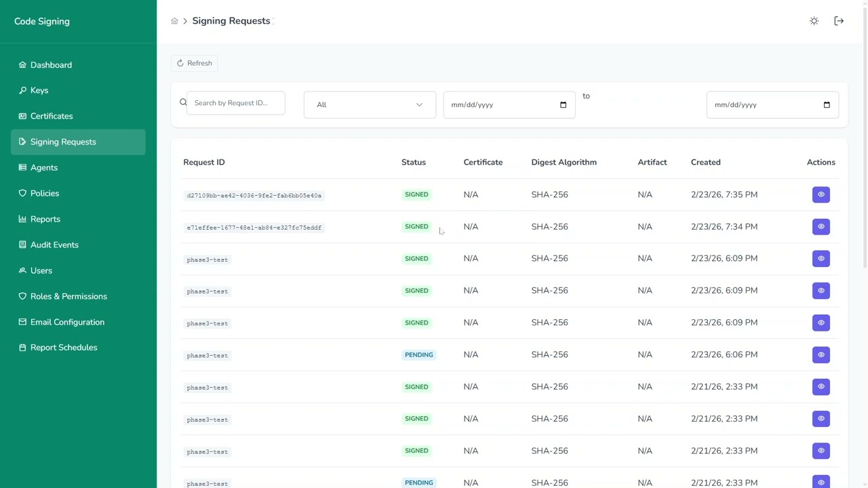Image resolution: width=868 pixels, height=488 pixels.
Task: Open the end date calendar picker icon
Action: pos(826,105)
